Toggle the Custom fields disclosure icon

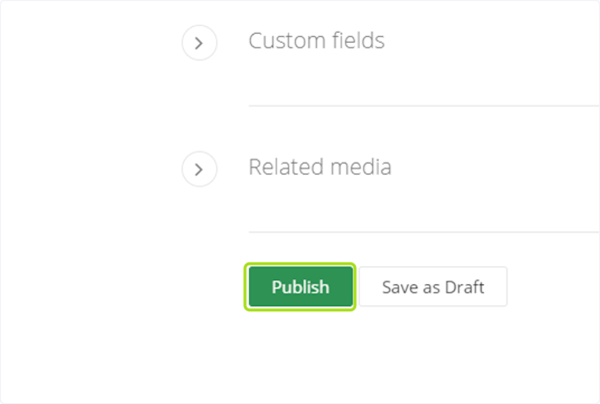pyautogui.click(x=199, y=43)
